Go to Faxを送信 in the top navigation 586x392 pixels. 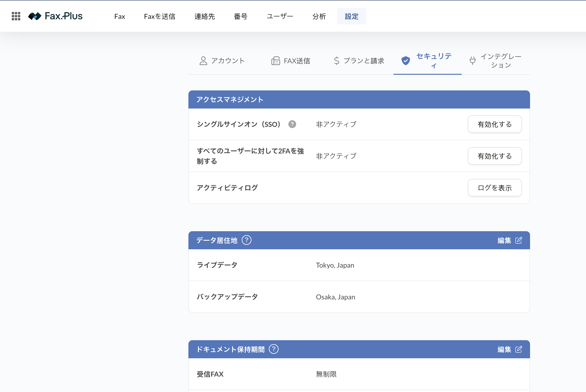[x=160, y=16]
